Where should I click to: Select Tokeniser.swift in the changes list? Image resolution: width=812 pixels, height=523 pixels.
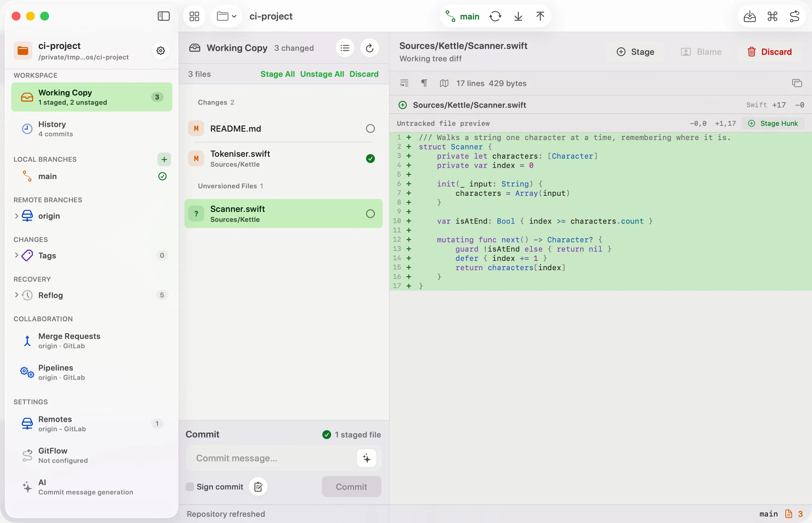coord(283,159)
